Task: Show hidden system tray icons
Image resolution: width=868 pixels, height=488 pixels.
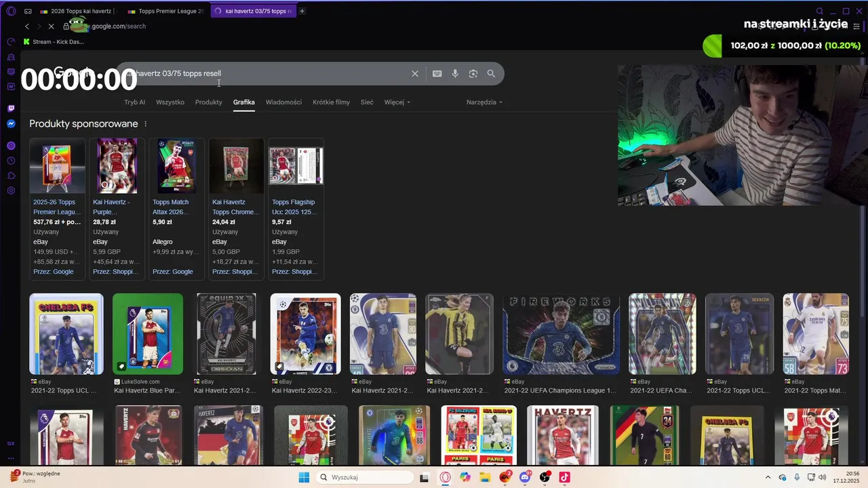Action: coord(768,477)
